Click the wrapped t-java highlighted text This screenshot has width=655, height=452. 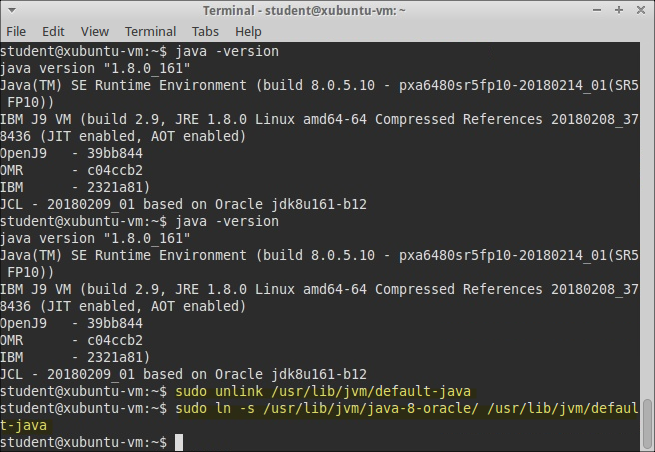(x=24, y=425)
